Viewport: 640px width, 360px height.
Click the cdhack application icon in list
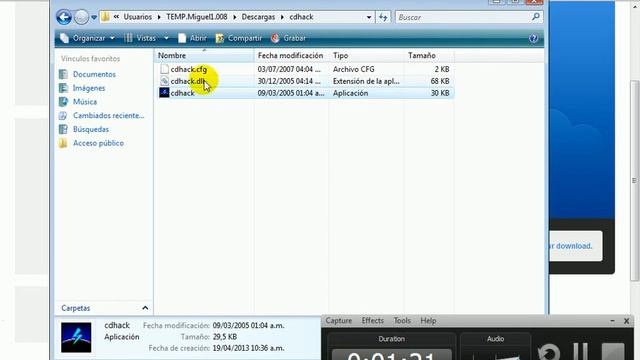pyautogui.click(x=164, y=93)
